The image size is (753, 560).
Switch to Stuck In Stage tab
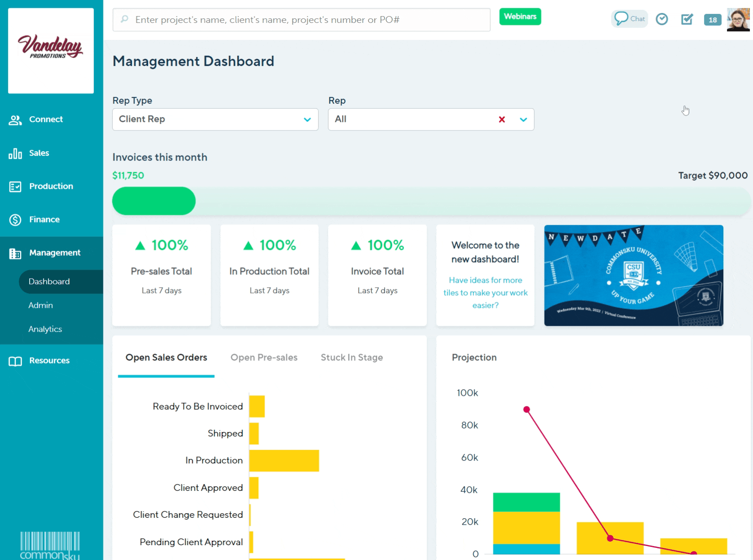point(351,358)
